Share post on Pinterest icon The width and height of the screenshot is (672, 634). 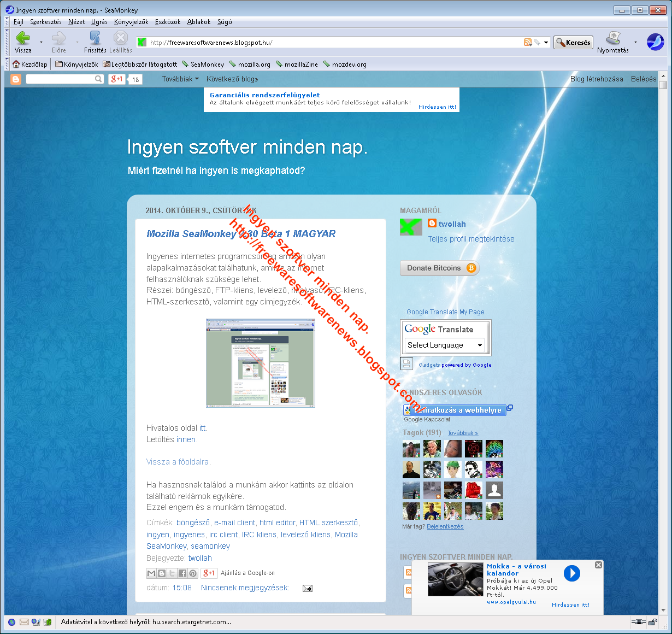pyautogui.click(x=193, y=573)
